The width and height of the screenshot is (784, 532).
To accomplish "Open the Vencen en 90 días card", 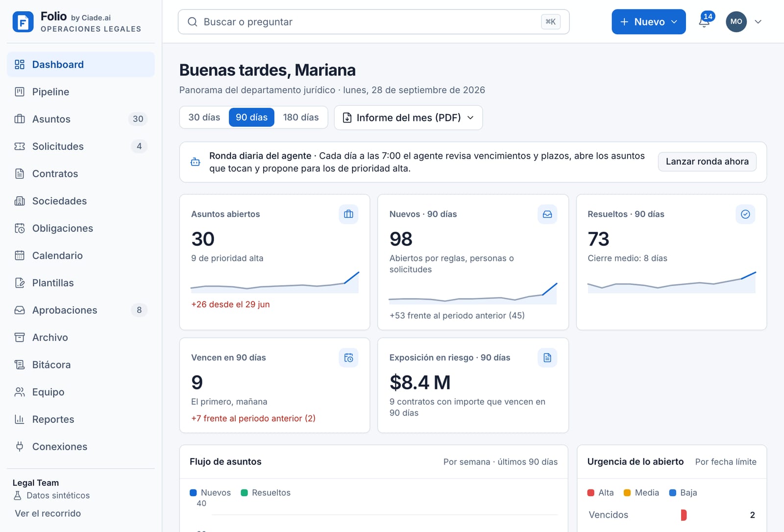I will click(274, 385).
